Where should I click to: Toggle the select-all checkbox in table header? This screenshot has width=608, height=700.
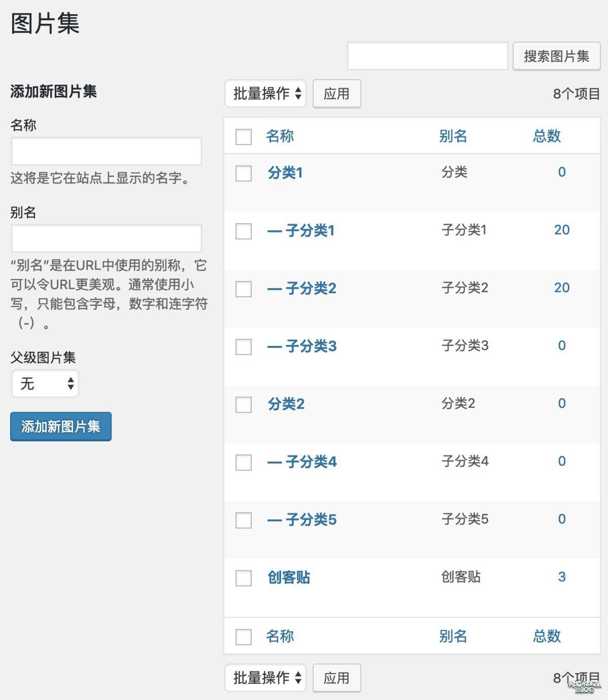tap(244, 137)
